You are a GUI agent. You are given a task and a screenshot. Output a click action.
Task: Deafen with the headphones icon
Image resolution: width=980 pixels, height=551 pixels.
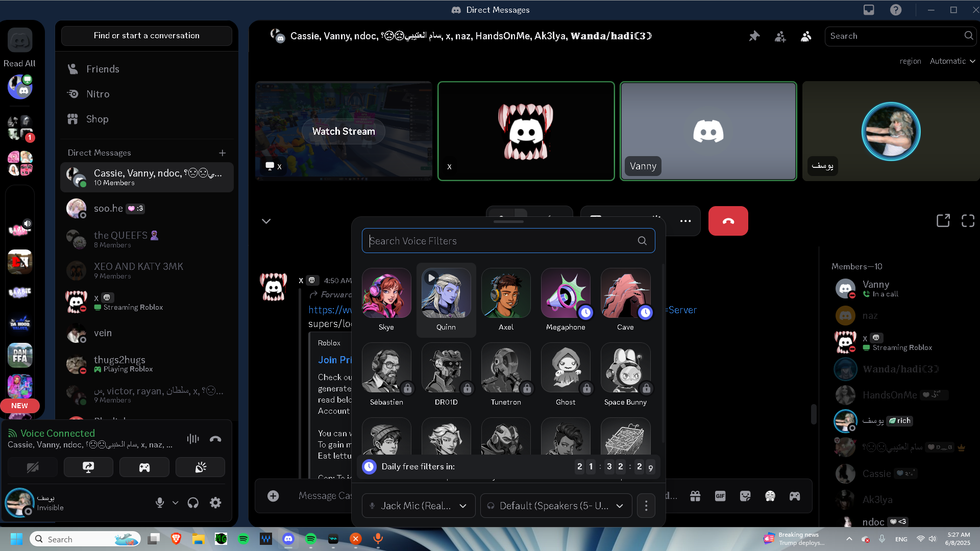(193, 503)
